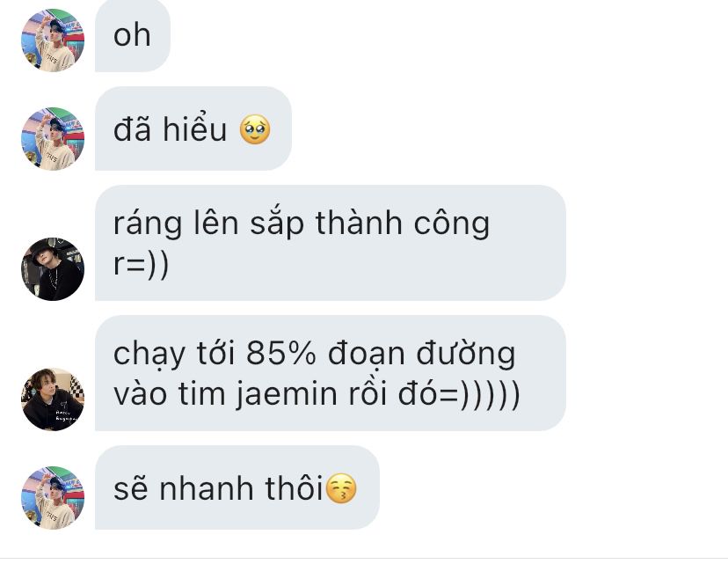Click the "r=))" text in third message
This screenshot has height=564, width=728.
[142, 264]
